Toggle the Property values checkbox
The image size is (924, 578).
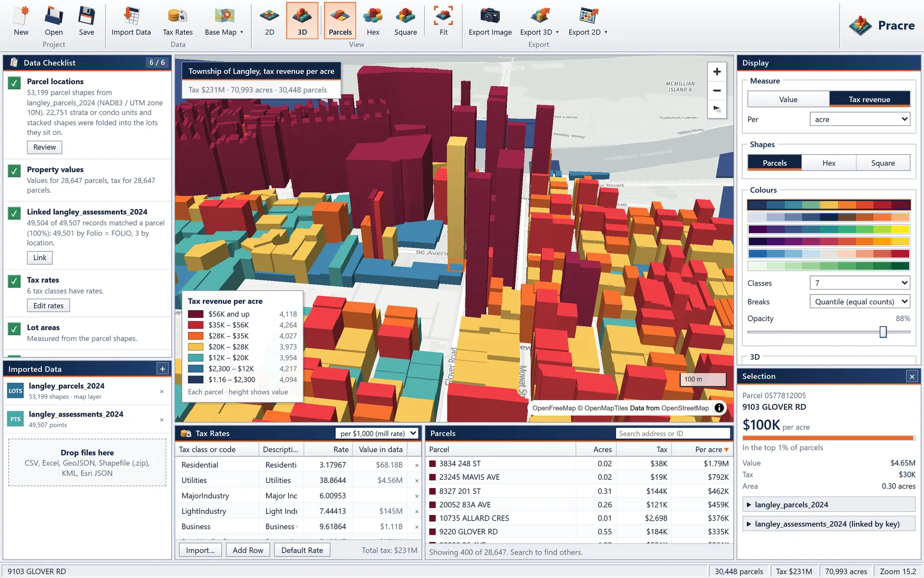14,171
